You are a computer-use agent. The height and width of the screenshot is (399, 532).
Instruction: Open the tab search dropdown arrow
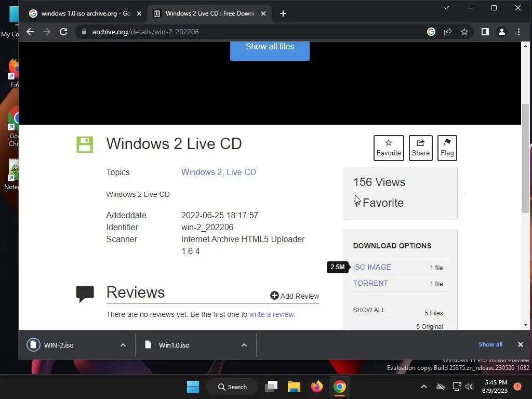click(446, 8)
